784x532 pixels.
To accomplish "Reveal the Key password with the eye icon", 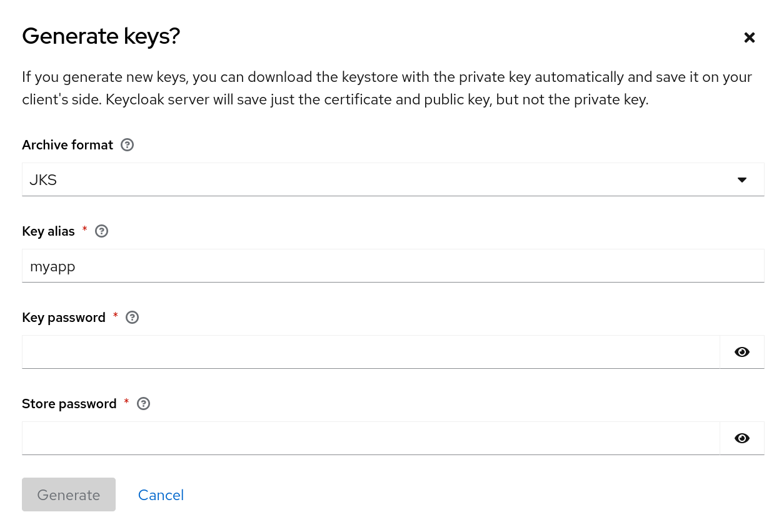I will click(741, 352).
